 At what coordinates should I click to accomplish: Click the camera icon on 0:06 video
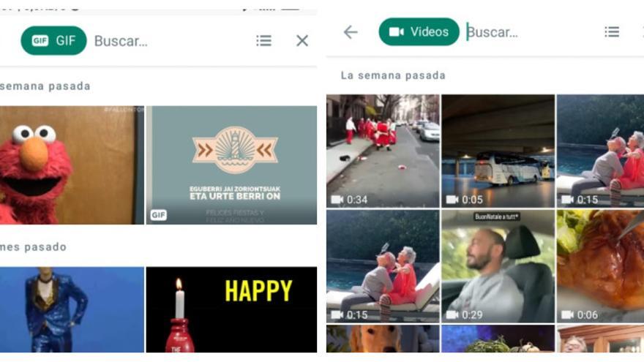tap(568, 314)
